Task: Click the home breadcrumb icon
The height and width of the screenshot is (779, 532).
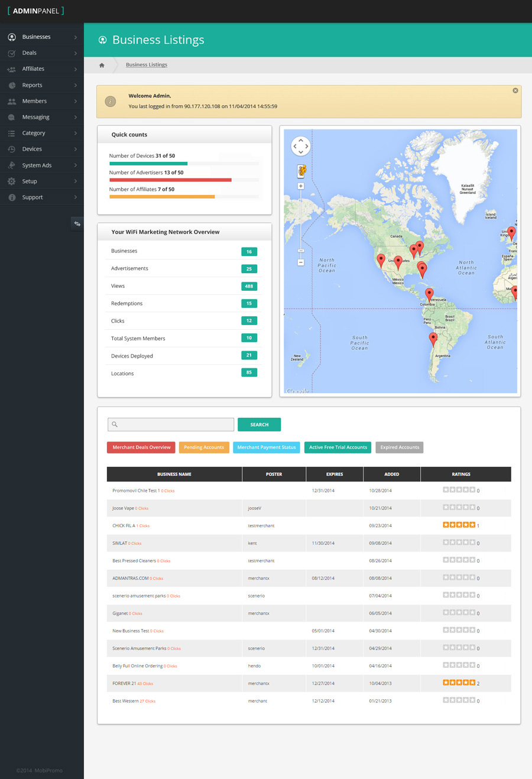Action: (102, 65)
